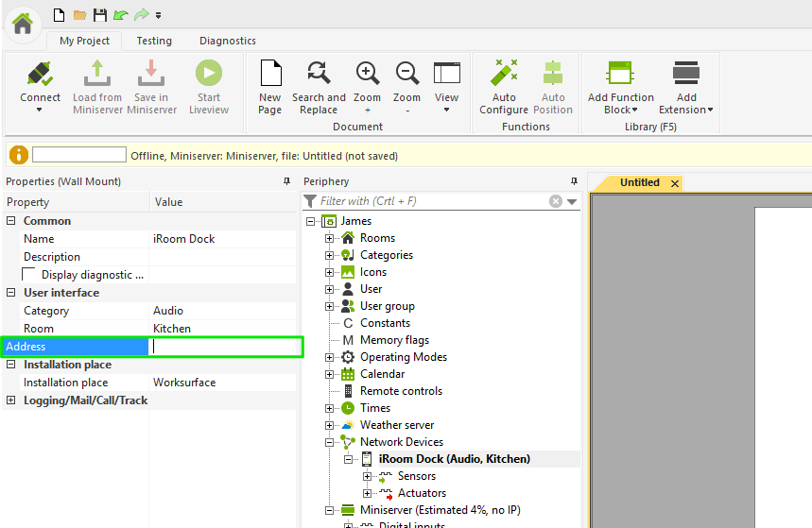Expand the Sensors node under iRoom Dock

(x=367, y=476)
